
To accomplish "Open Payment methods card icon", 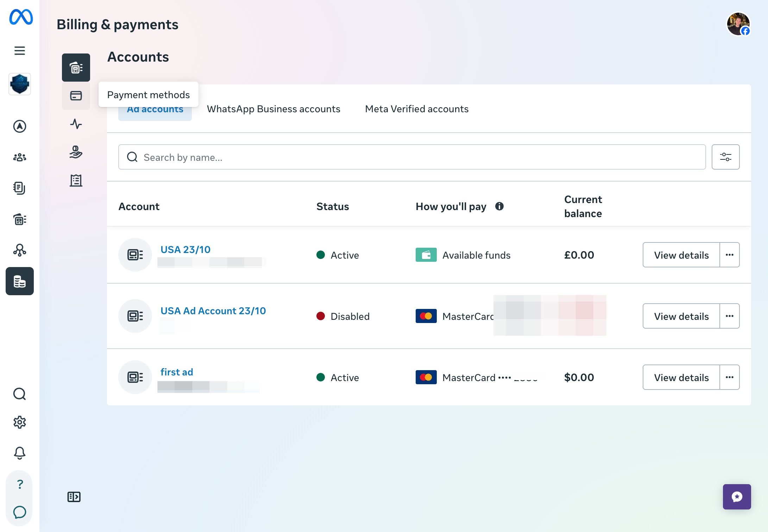I will tap(76, 96).
